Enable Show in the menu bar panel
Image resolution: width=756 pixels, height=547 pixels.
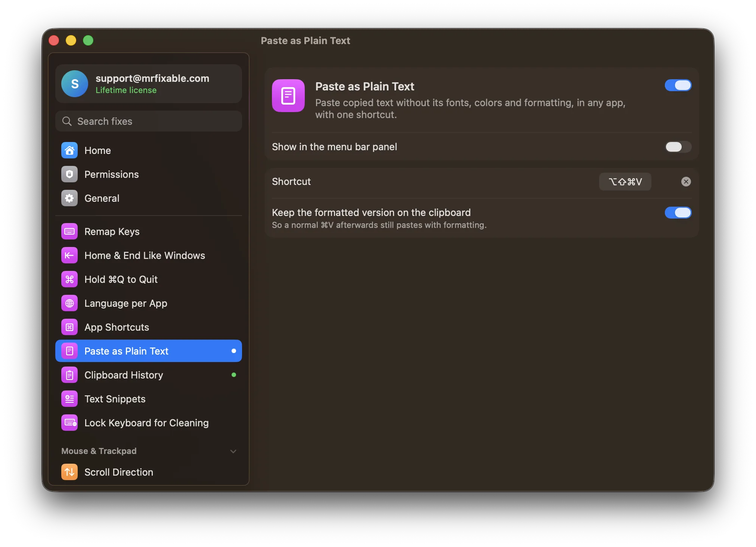click(678, 147)
